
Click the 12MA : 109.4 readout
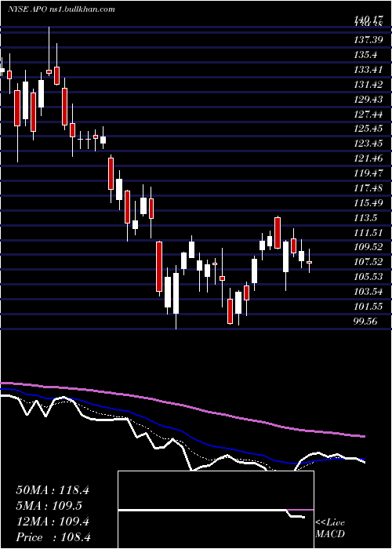click(x=53, y=522)
